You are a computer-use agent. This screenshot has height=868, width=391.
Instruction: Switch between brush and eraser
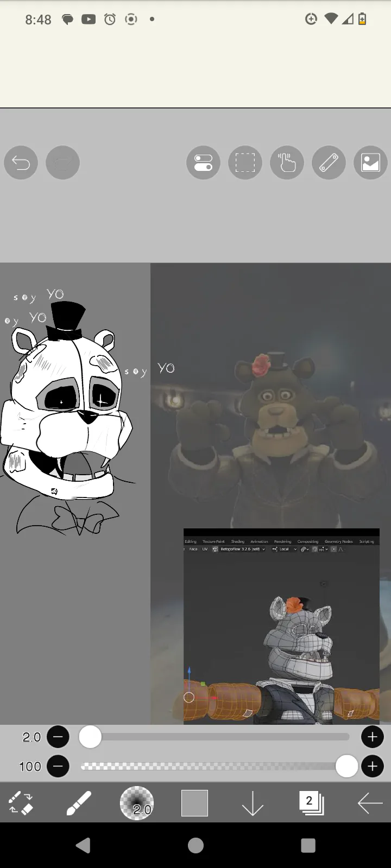coord(21,803)
